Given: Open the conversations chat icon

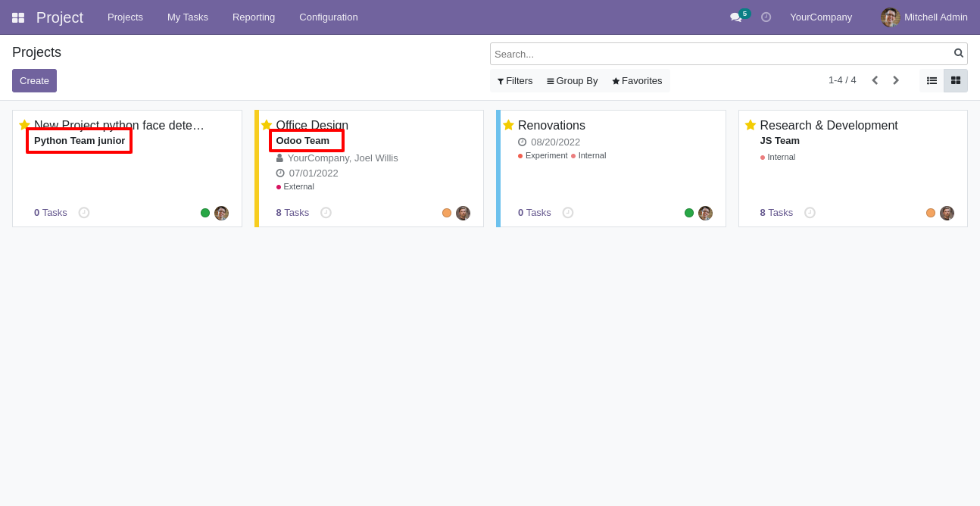Looking at the screenshot, I should (x=735, y=17).
